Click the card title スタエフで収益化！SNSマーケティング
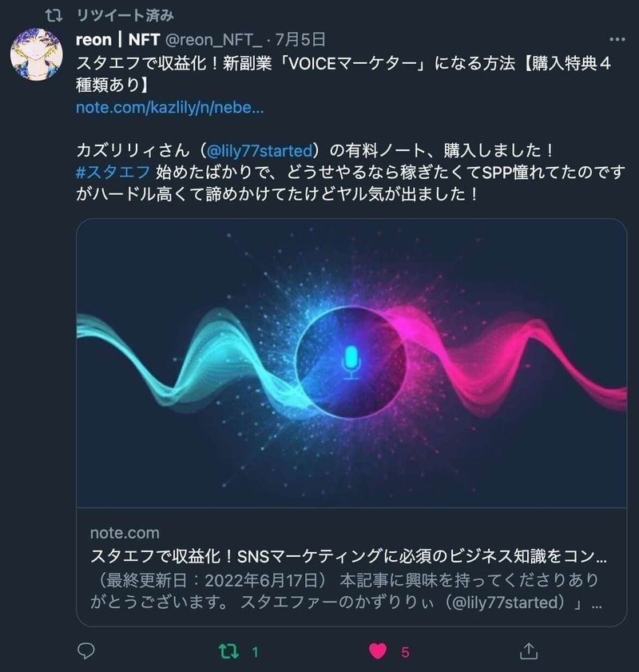The image size is (639, 672). [348, 556]
